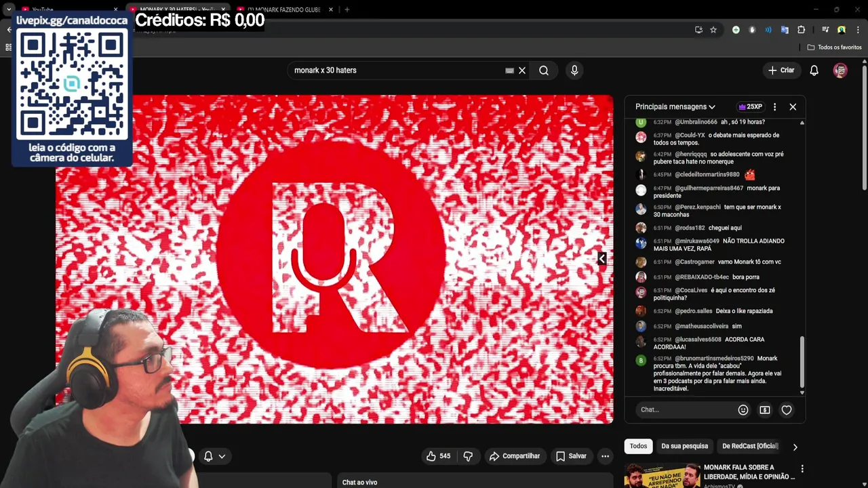Click the Compartilhar share button

(x=515, y=456)
